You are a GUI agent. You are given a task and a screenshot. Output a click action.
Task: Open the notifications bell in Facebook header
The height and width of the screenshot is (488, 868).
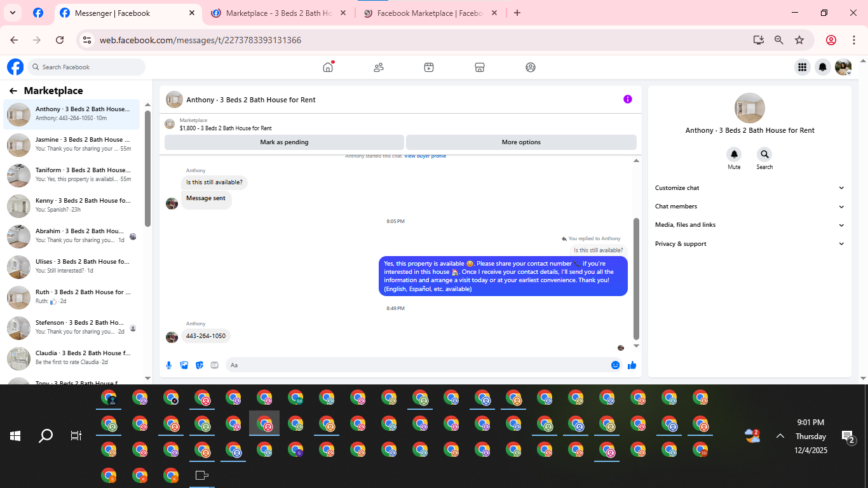pyautogui.click(x=823, y=67)
